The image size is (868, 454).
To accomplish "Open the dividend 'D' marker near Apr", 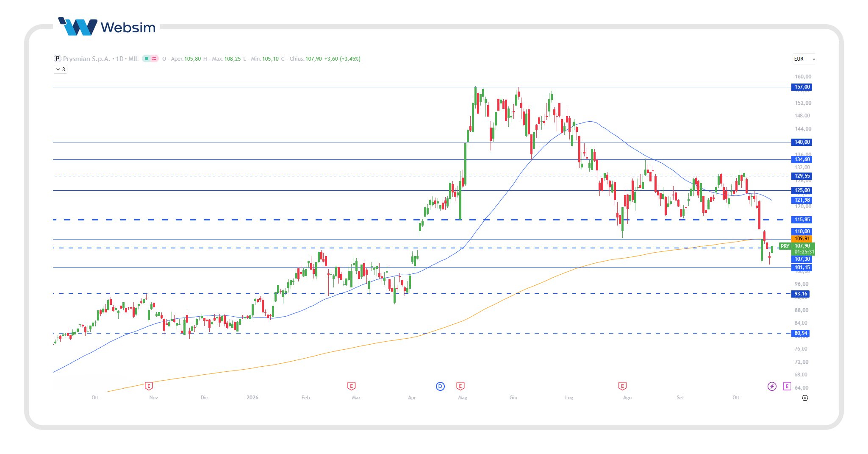I will pyautogui.click(x=440, y=386).
